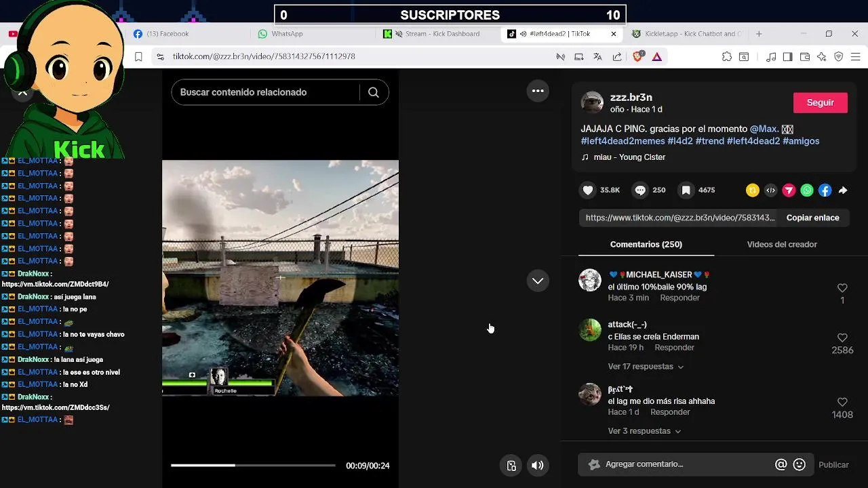
Task: Click the Publicar button
Action: point(833,465)
